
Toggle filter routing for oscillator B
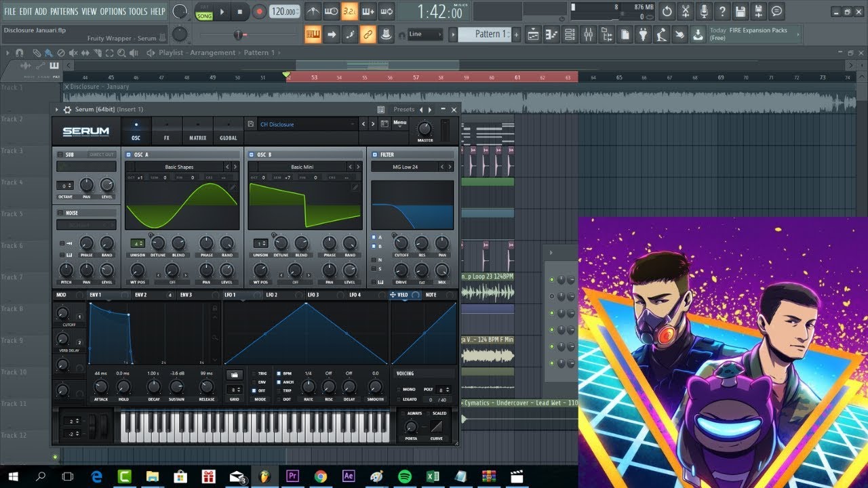click(x=374, y=245)
